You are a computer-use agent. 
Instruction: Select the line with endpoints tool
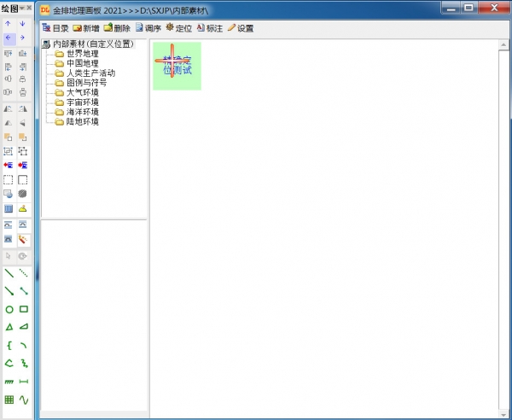point(23,290)
